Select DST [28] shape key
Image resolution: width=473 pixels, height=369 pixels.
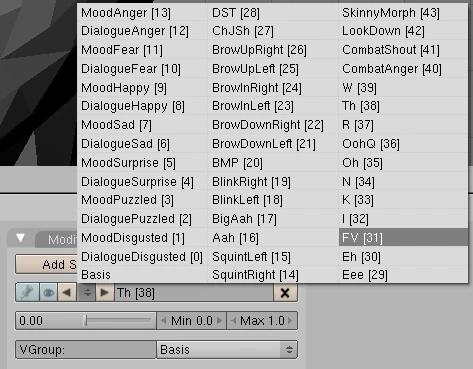point(273,13)
